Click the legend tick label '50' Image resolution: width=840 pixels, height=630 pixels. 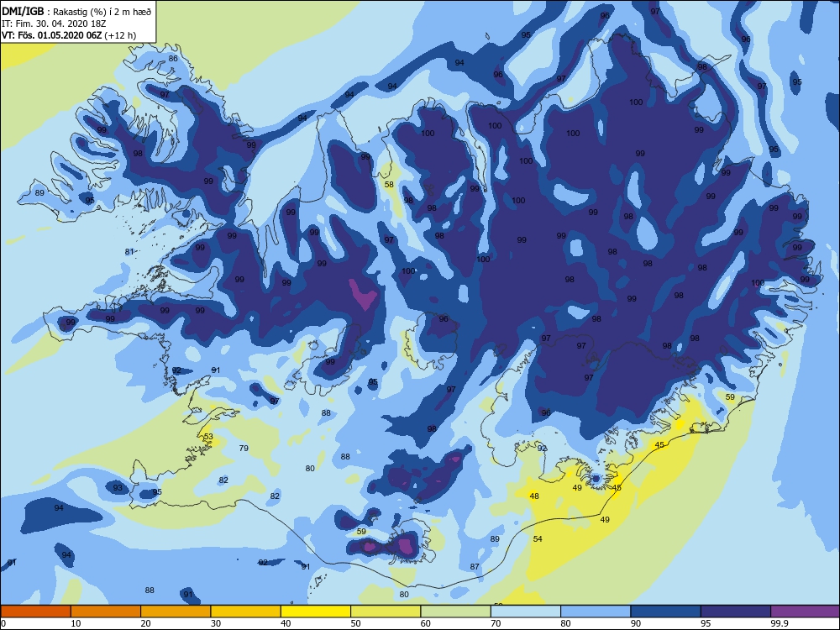(x=356, y=623)
